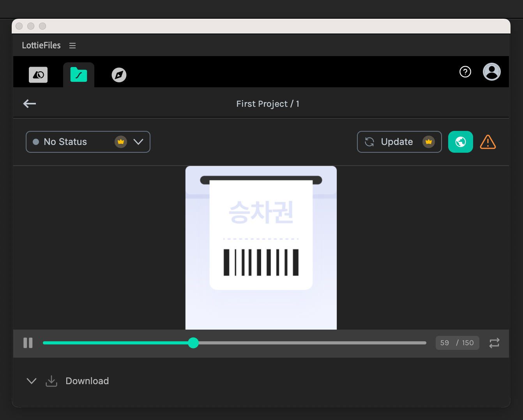
Task: Click the current frame field showing 59
Action: click(445, 343)
